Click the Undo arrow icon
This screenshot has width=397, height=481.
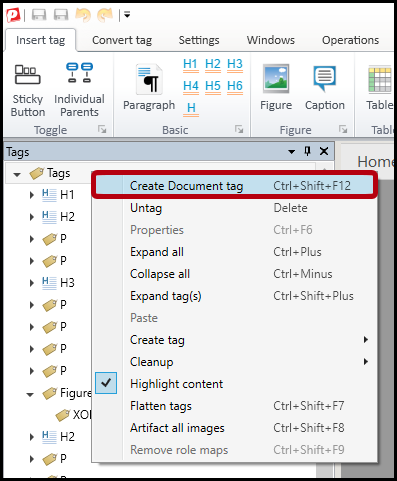[x=83, y=15]
